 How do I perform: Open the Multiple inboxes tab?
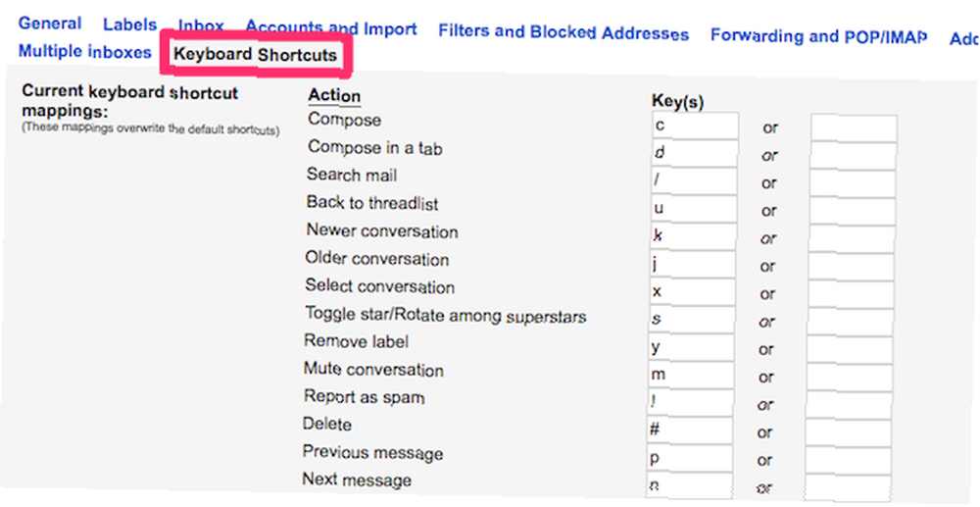point(85,51)
